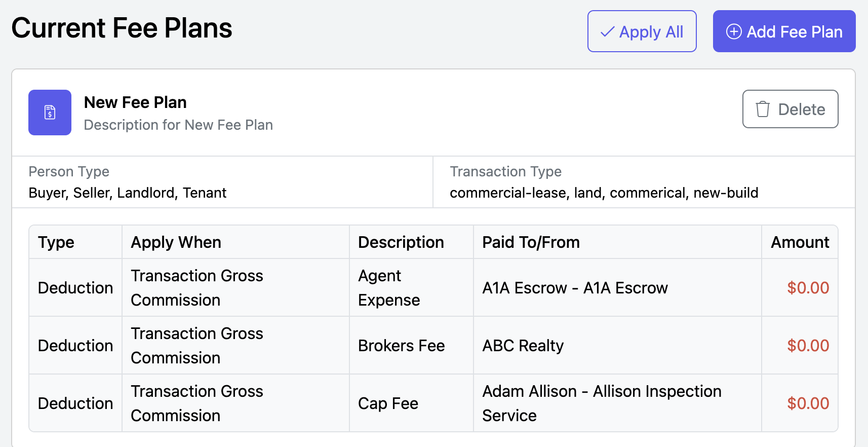
Task: Click the Paid To/From column header
Action: pyautogui.click(x=531, y=242)
